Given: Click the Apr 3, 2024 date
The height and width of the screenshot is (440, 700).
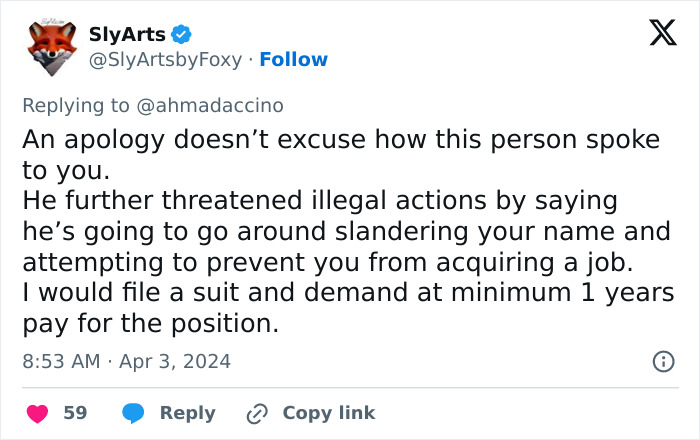Looking at the screenshot, I should 176,361.
